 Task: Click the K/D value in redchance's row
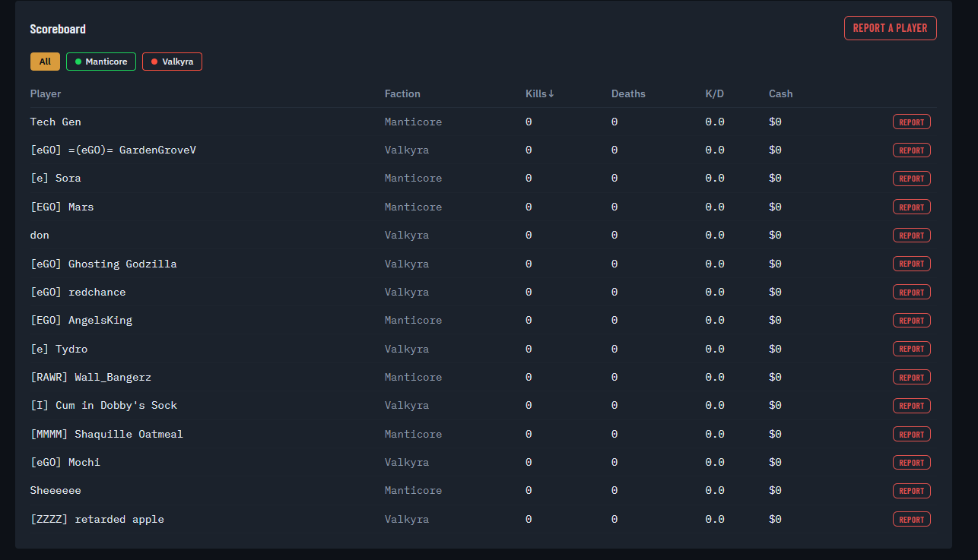click(x=715, y=292)
